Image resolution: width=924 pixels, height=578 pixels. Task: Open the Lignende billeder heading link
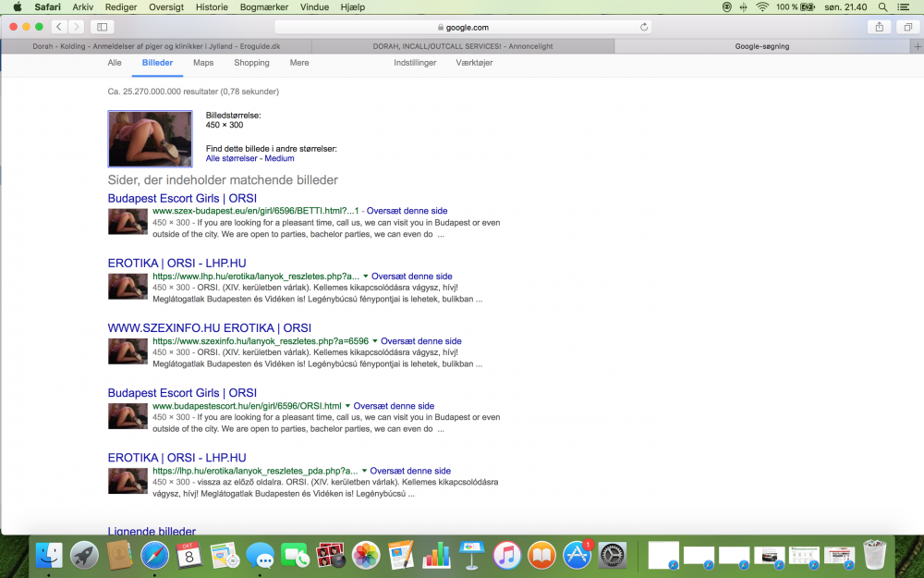coord(152,531)
